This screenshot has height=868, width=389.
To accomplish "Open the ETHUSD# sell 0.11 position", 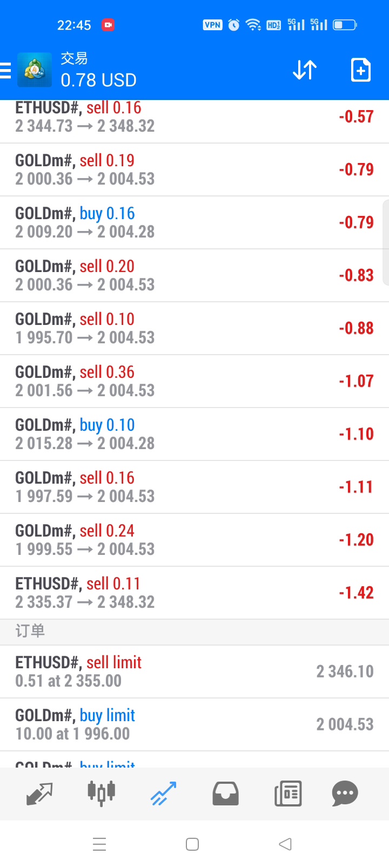I will [x=194, y=593].
